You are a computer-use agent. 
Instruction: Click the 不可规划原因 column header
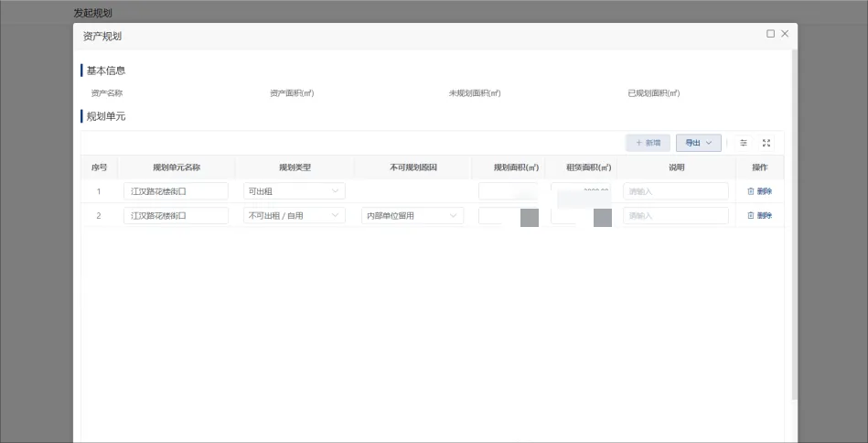tap(413, 167)
